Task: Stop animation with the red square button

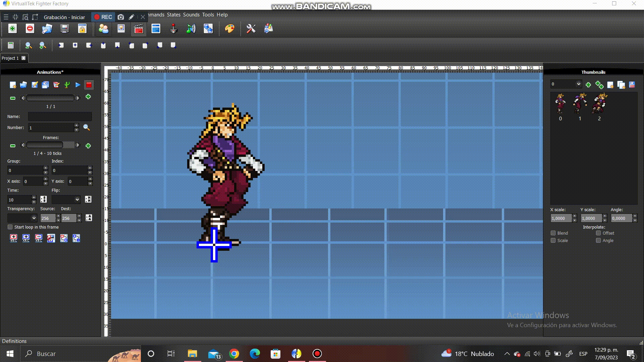Action: (x=89, y=85)
